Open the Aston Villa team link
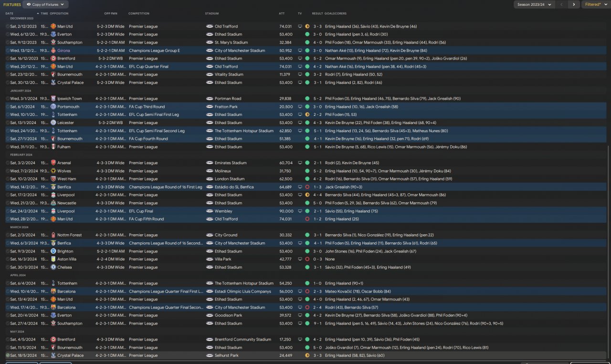Image resolution: width=611 pixels, height=364 pixels. tap(67, 259)
